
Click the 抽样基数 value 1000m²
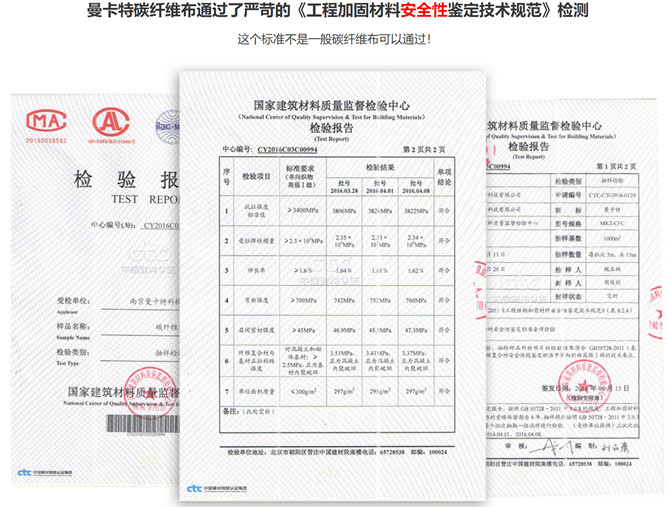pyautogui.click(x=612, y=238)
